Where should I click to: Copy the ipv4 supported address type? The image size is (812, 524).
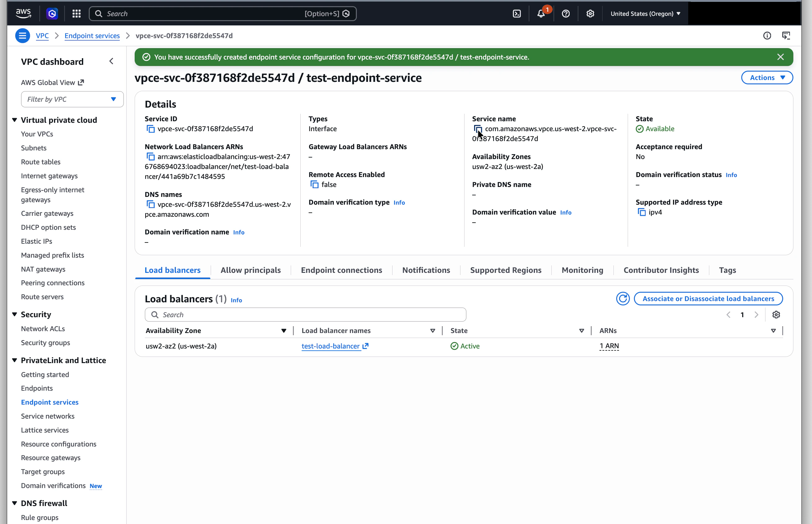point(641,212)
